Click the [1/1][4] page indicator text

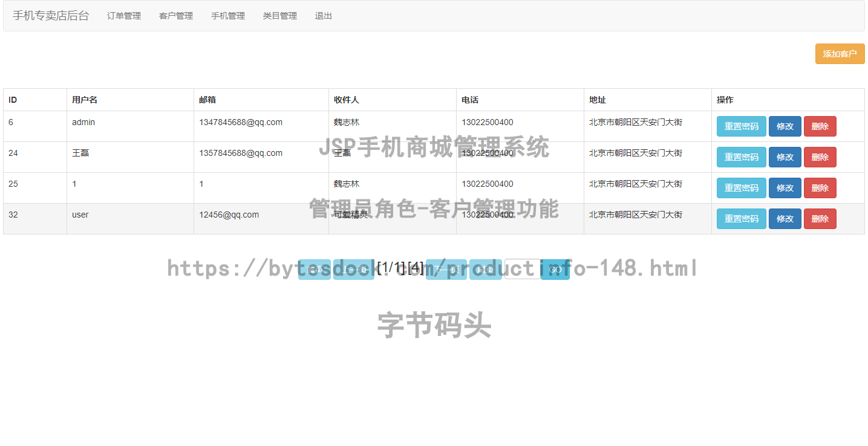(400, 268)
